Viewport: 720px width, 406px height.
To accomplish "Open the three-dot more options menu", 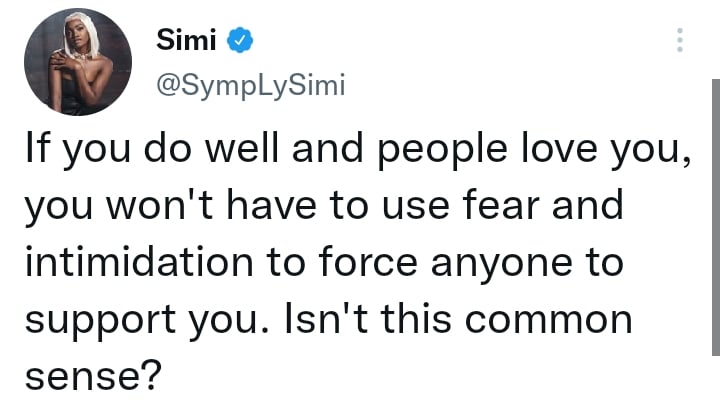I will [x=680, y=40].
